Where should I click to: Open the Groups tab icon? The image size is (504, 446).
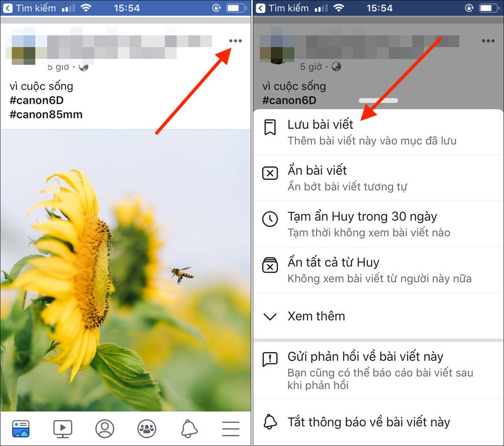147,428
